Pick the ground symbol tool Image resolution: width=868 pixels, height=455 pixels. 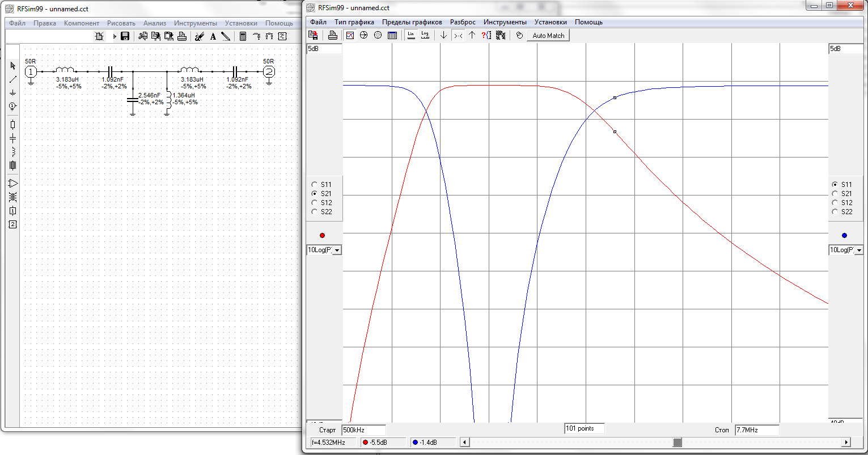pos(13,93)
